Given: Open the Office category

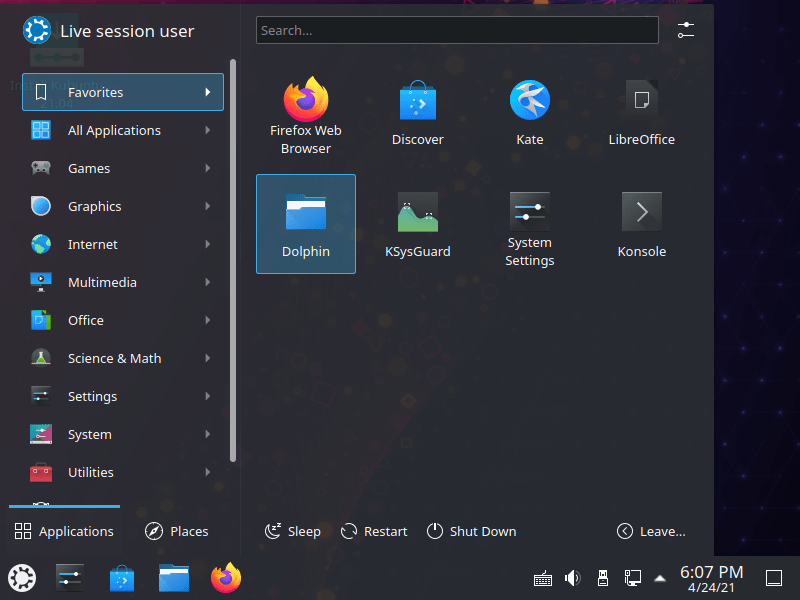Looking at the screenshot, I should (123, 320).
